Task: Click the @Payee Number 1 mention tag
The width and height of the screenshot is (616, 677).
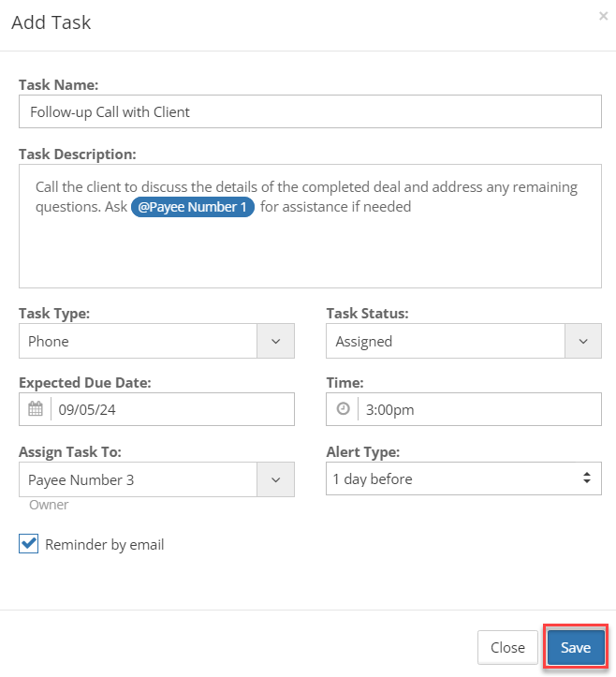Action: click(193, 207)
